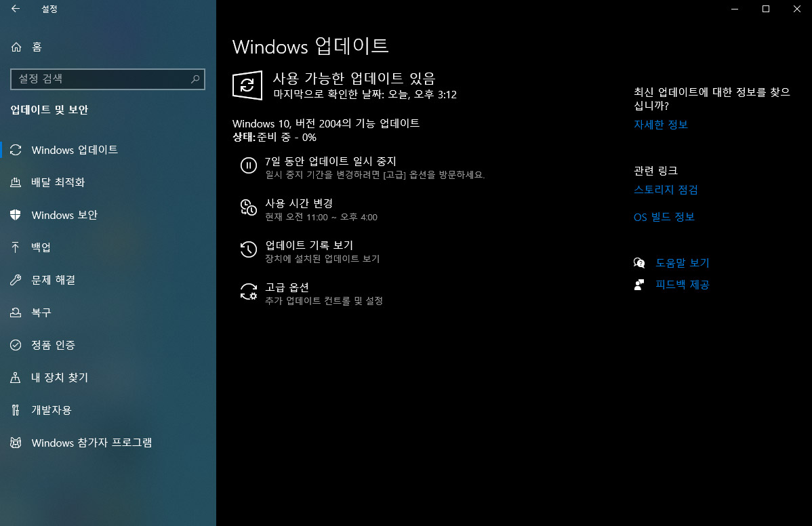Click the 복구 recovery icon
812x526 pixels.
[x=16, y=312]
